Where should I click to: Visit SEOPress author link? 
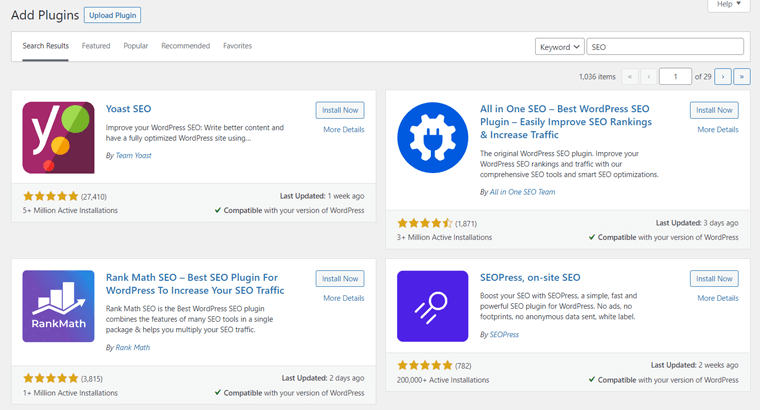point(504,334)
